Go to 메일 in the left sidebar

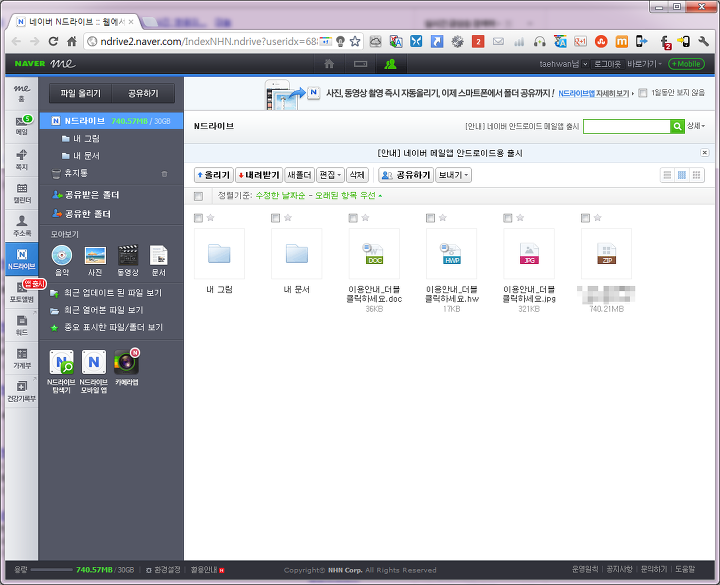[21, 125]
